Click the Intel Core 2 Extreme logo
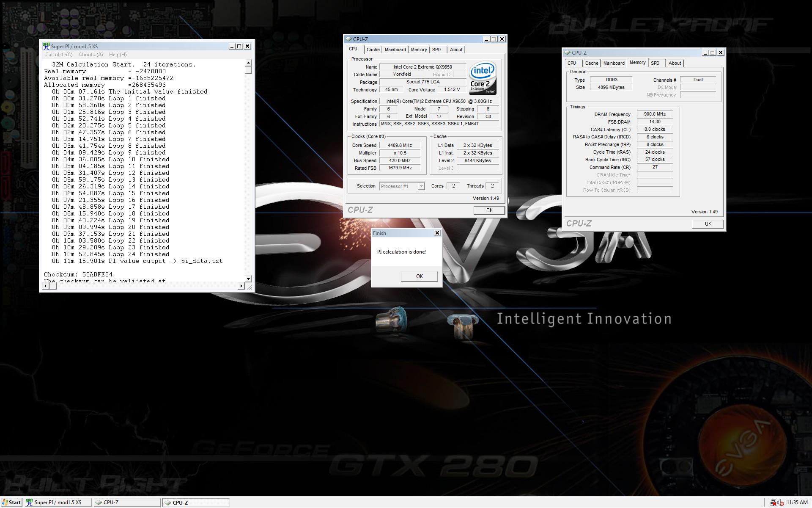Viewport: 812px width, 508px height. pyautogui.click(x=483, y=78)
